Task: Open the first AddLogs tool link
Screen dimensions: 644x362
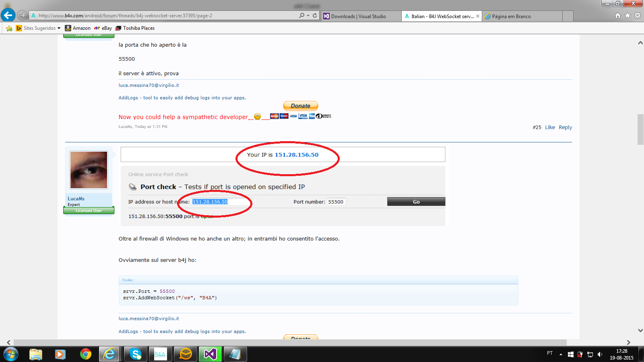Action: coord(182,98)
